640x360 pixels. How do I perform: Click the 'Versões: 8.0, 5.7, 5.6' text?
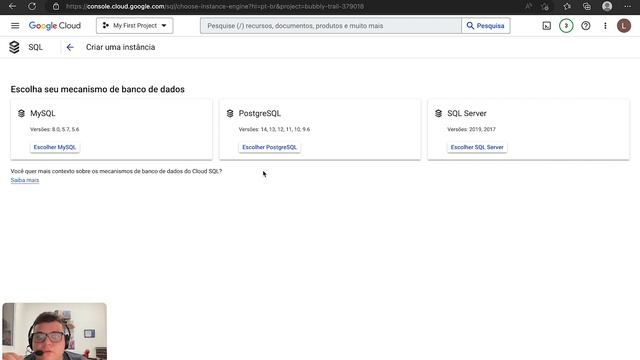coord(55,129)
